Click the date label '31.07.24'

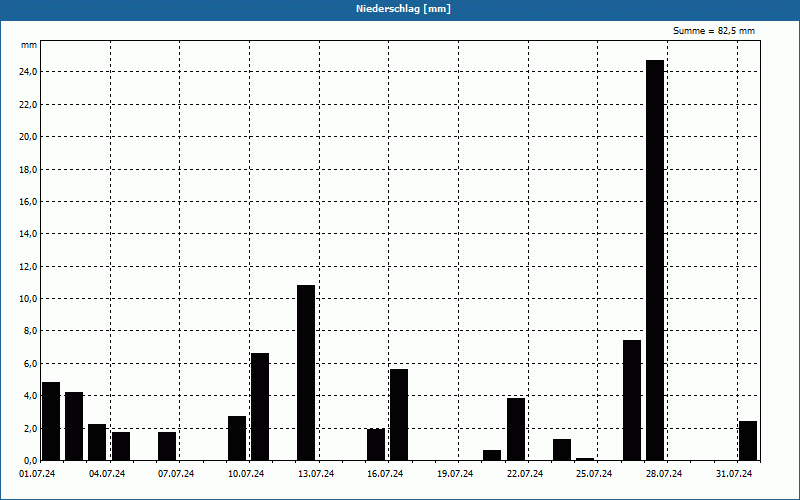(x=734, y=474)
